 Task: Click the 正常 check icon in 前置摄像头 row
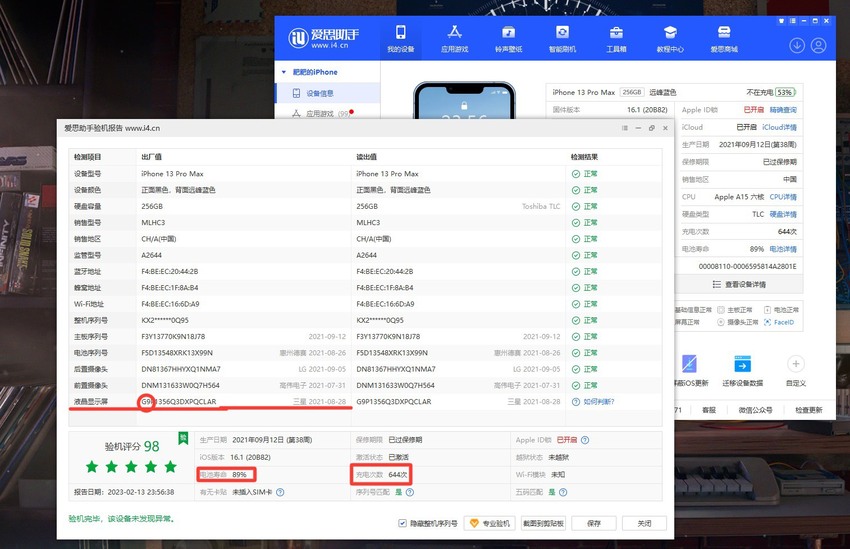coord(576,385)
